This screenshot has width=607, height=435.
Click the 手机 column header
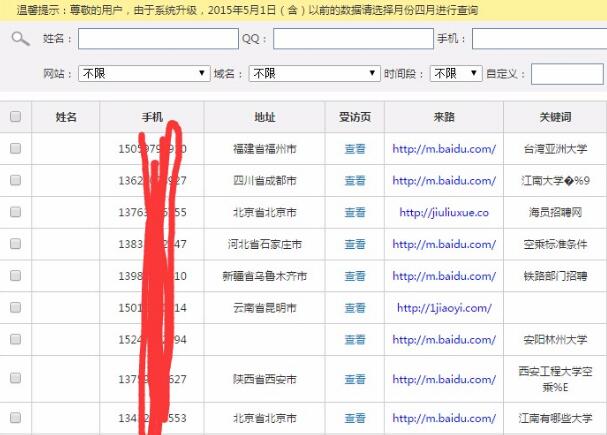pos(152,117)
